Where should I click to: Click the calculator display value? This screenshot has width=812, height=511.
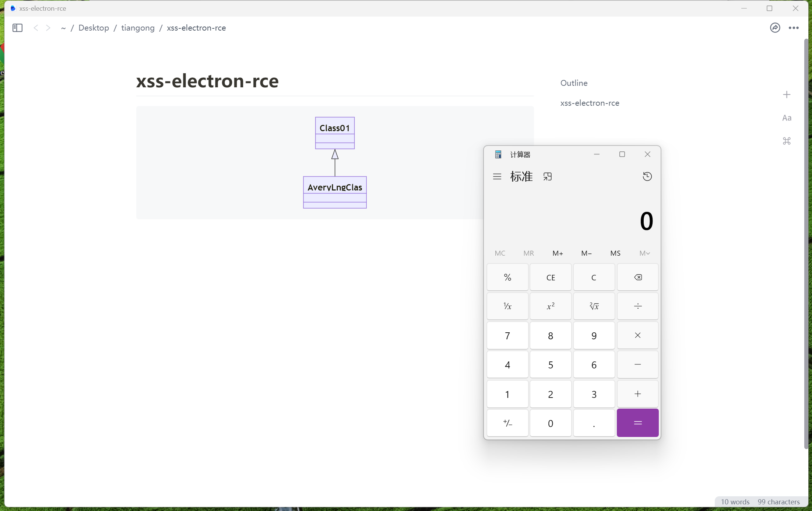[x=646, y=221]
